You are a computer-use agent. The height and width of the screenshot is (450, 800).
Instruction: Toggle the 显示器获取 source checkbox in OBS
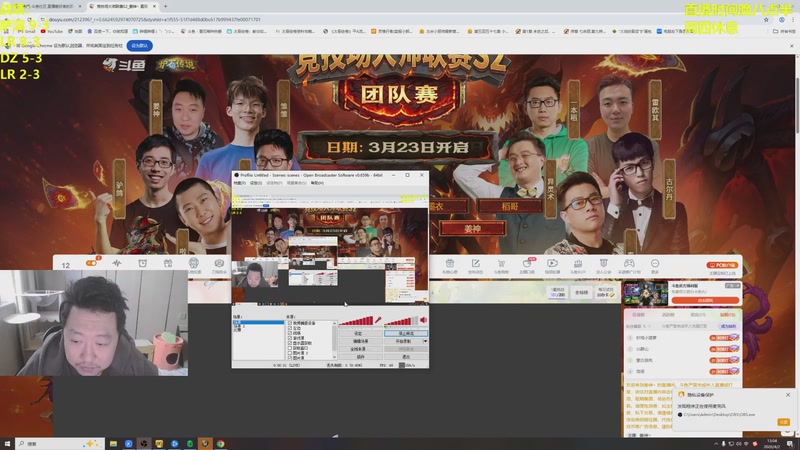coord(290,343)
